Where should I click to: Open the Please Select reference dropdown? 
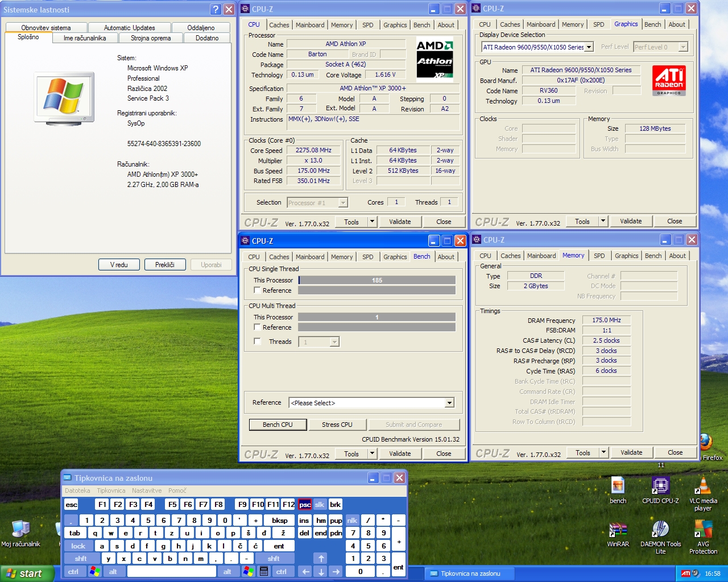click(371, 403)
